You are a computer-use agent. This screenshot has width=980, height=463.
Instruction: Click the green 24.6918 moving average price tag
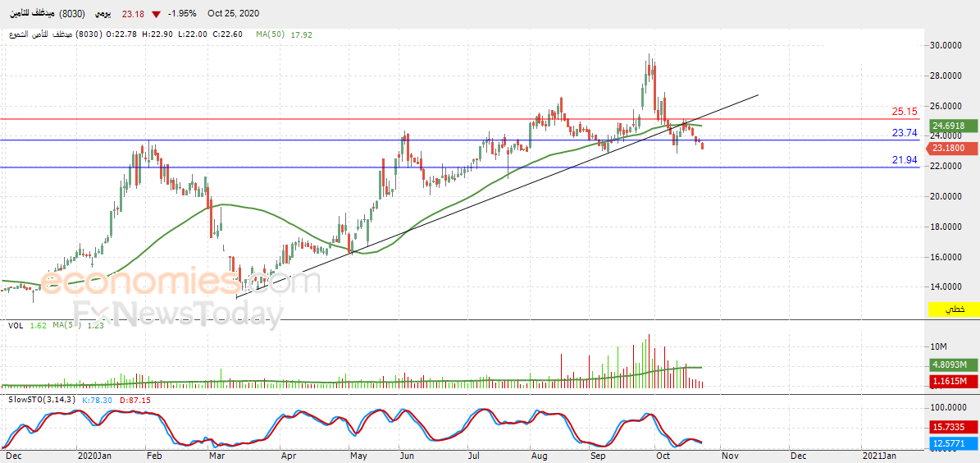pyautogui.click(x=952, y=126)
